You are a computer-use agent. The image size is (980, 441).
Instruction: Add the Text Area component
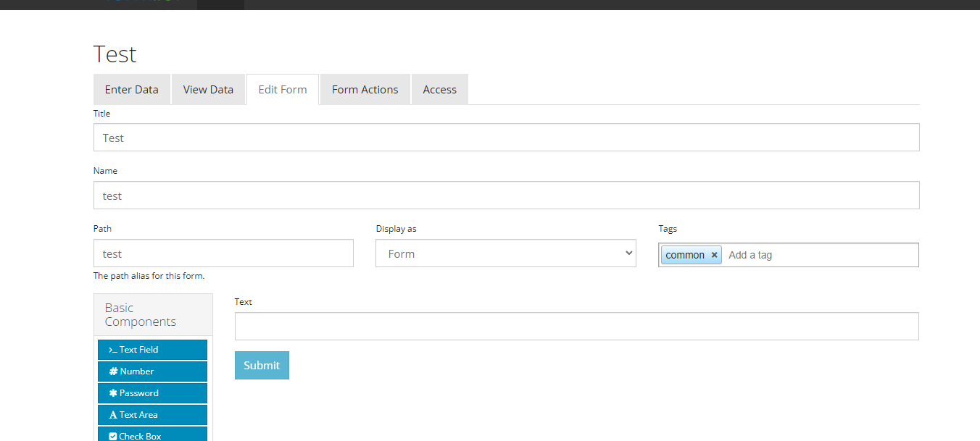(152, 415)
